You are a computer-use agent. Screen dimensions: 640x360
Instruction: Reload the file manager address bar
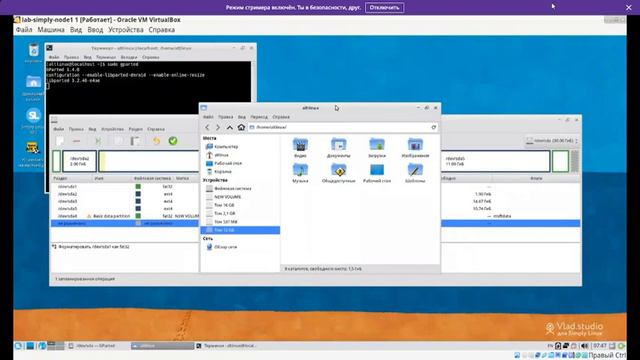click(433, 127)
